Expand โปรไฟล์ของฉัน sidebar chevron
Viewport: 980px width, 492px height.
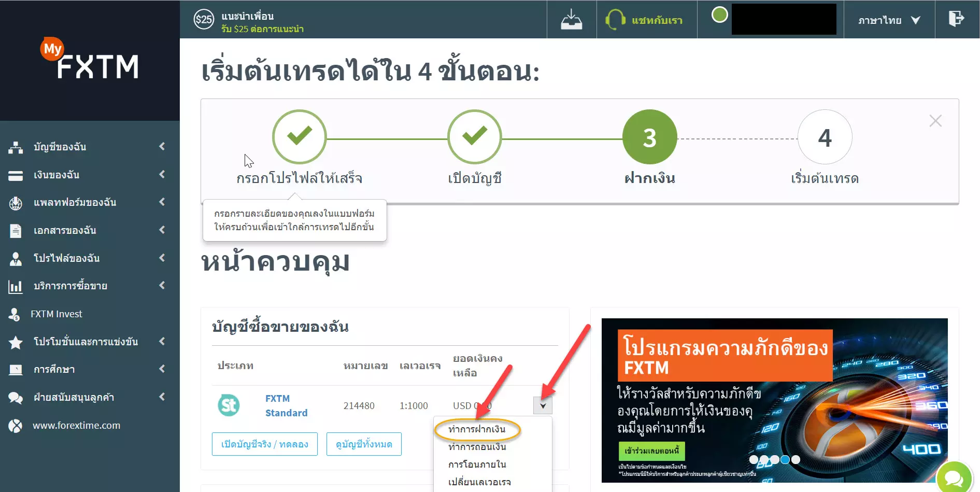162,258
